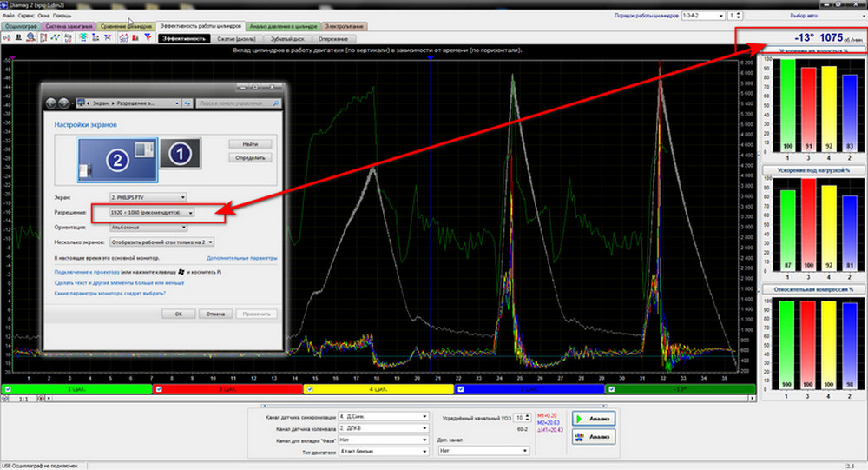The image size is (868, 470).
Task: Open the Ориентация Альбомная dropdown
Action: 148,228
